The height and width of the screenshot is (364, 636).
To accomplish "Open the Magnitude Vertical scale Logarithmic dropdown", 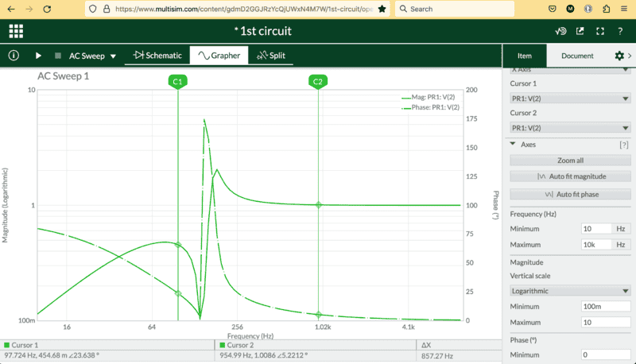I will click(570, 291).
